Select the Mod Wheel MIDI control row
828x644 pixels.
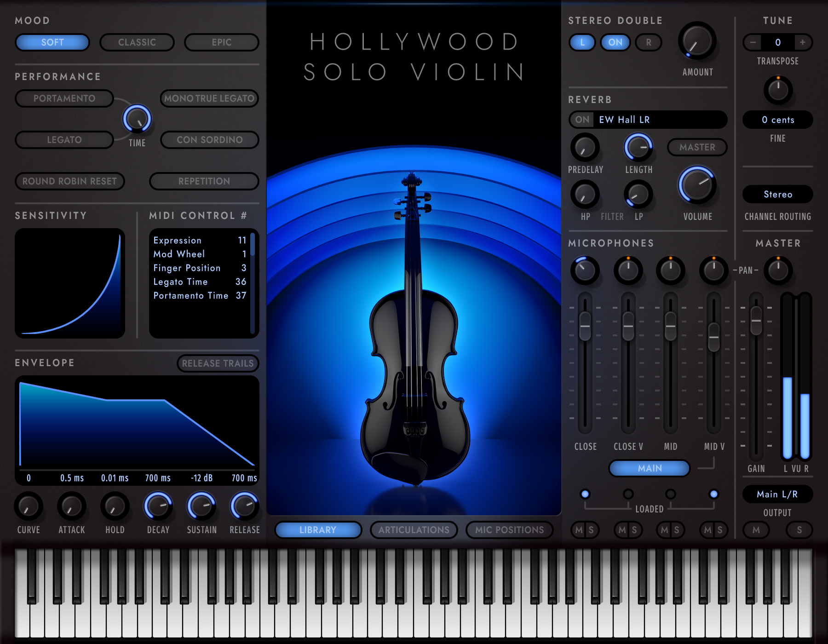click(200, 254)
